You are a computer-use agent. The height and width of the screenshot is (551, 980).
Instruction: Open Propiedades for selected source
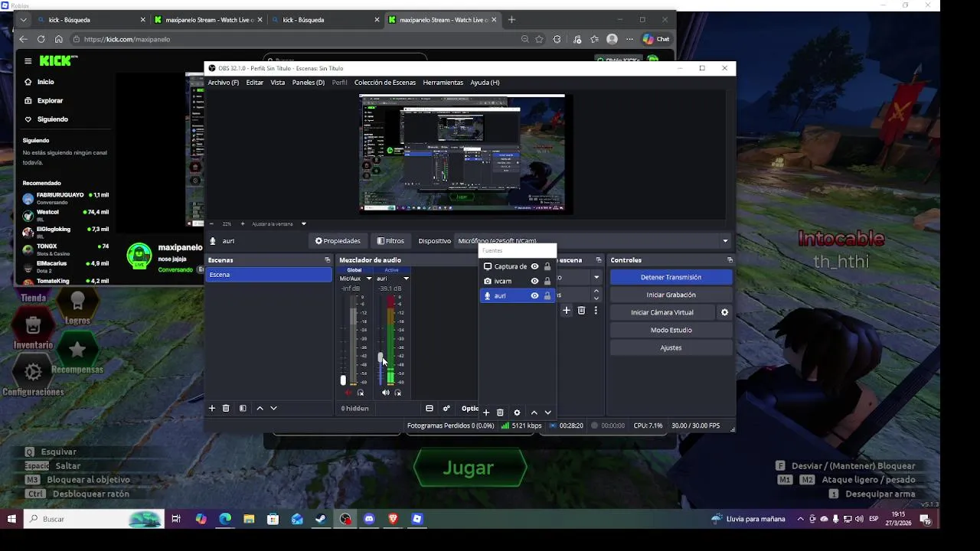(x=338, y=241)
